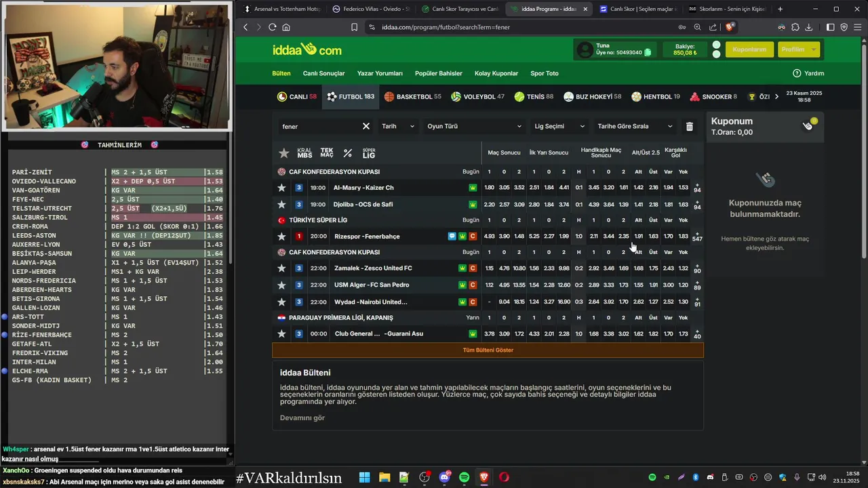868x488 pixels.
Task: Select the Canlı Sonuçlar menu item
Action: click(323, 73)
